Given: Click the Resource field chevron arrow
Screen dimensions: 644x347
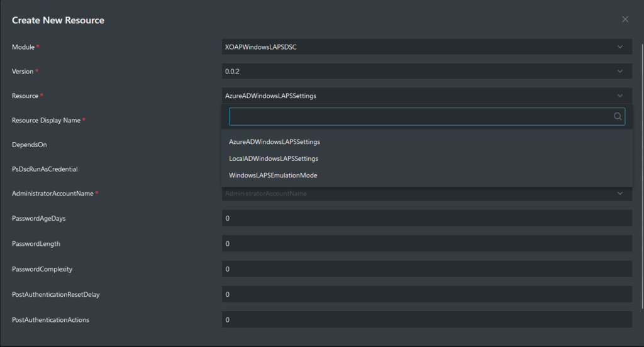Looking at the screenshot, I should tap(619, 96).
